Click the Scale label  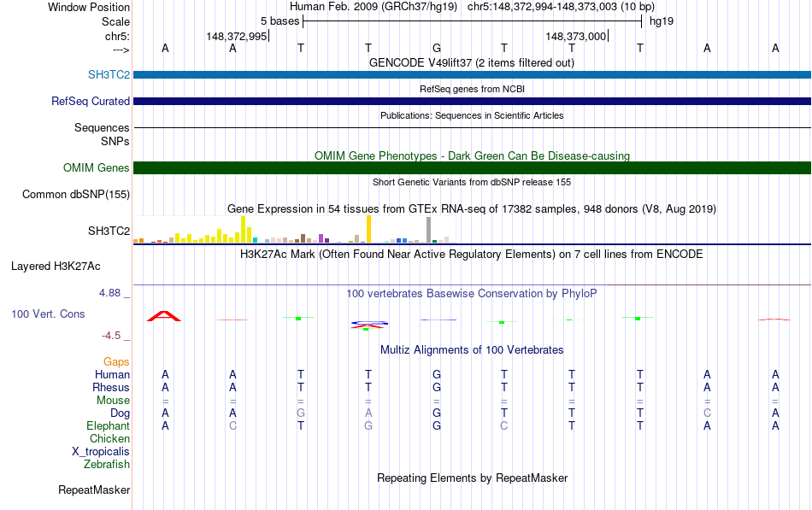point(115,21)
